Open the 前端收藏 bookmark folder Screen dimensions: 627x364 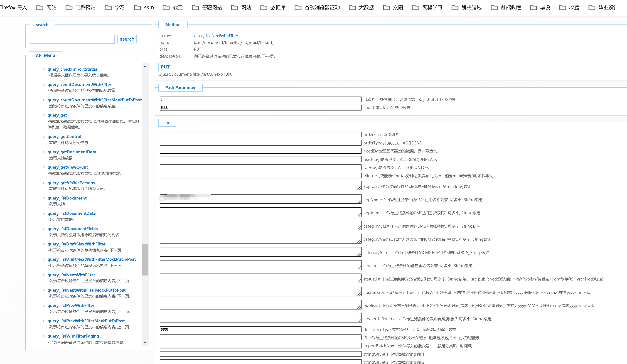point(506,8)
